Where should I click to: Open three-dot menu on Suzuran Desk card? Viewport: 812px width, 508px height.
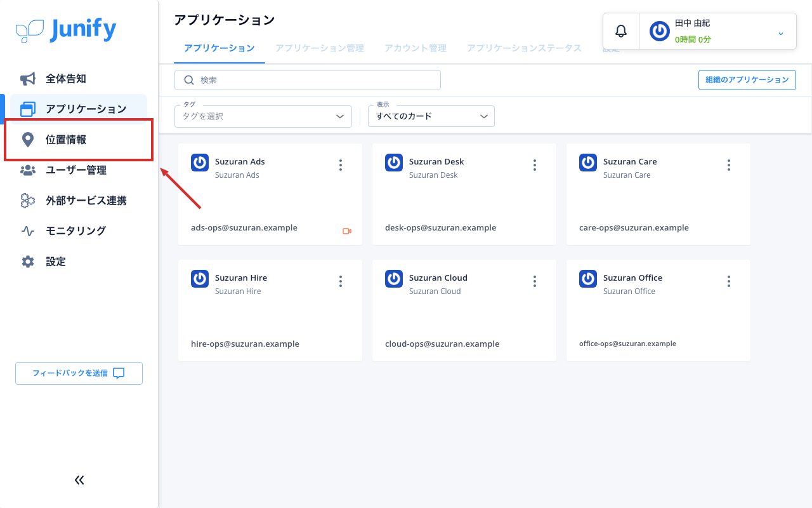535,165
